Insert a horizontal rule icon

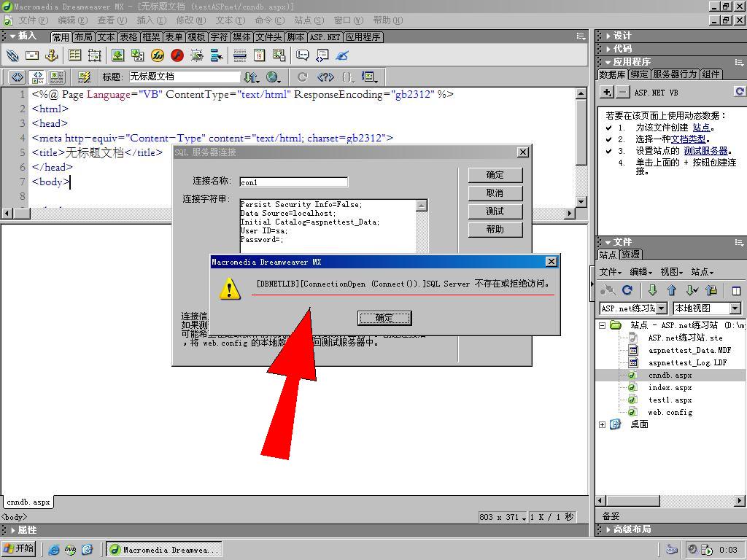click(239, 55)
